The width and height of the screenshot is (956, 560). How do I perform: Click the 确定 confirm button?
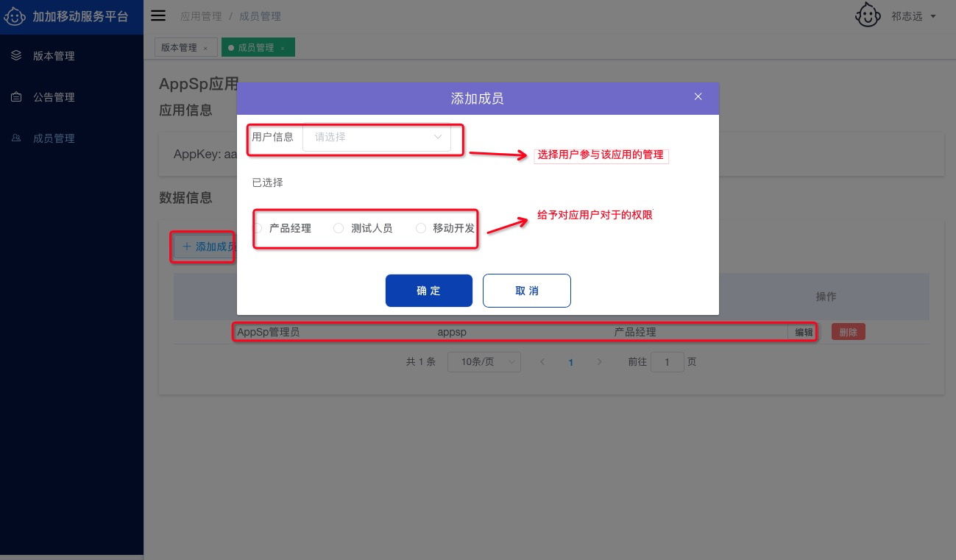pos(428,291)
